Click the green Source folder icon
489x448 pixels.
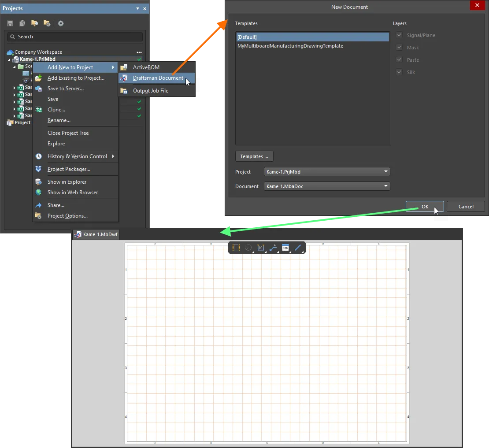(x=21, y=66)
